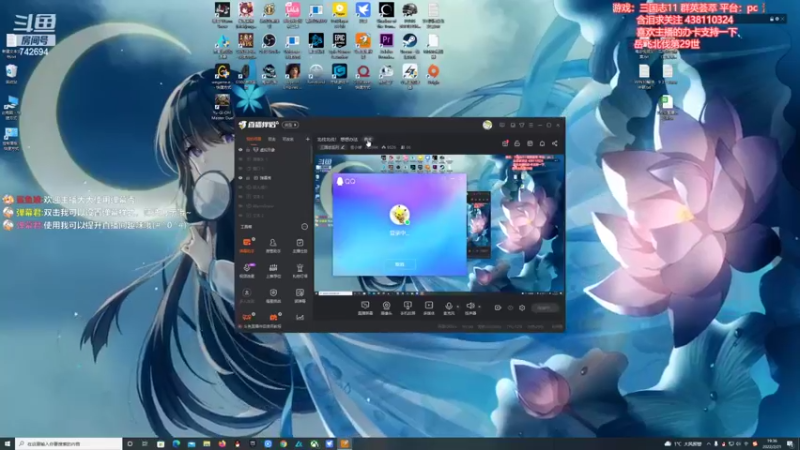Click the record camera icon beside the start button

click(498, 308)
